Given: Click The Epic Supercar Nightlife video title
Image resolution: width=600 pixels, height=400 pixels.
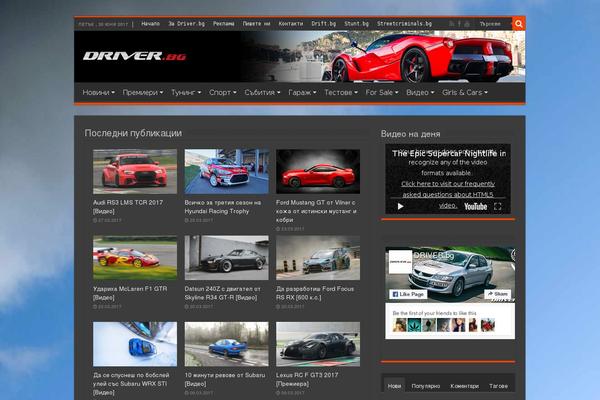Looking at the screenshot, I should [449, 153].
